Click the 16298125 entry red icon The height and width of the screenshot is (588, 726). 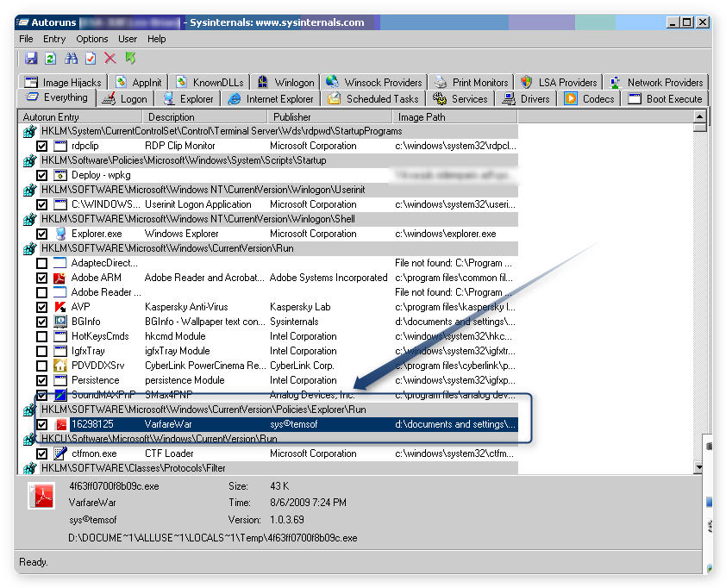coord(59,424)
